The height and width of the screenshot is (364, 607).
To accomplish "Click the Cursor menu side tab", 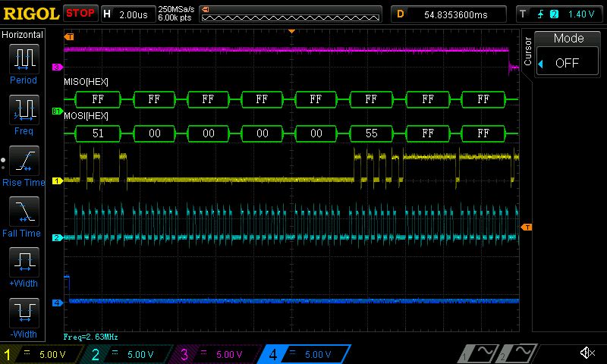I will pyautogui.click(x=527, y=51).
